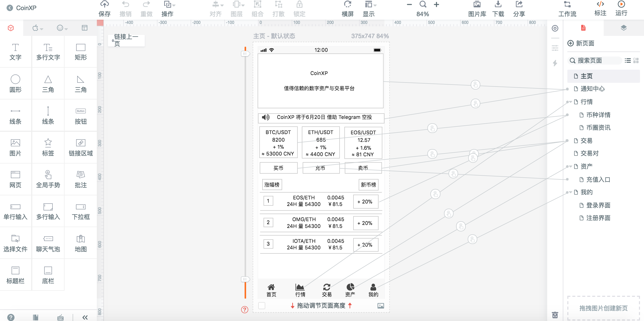Image resolution: width=644 pixels, height=321 pixels.
Task: Pick the 批注 annotation component
Action: pyautogui.click(x=81, y=179)
